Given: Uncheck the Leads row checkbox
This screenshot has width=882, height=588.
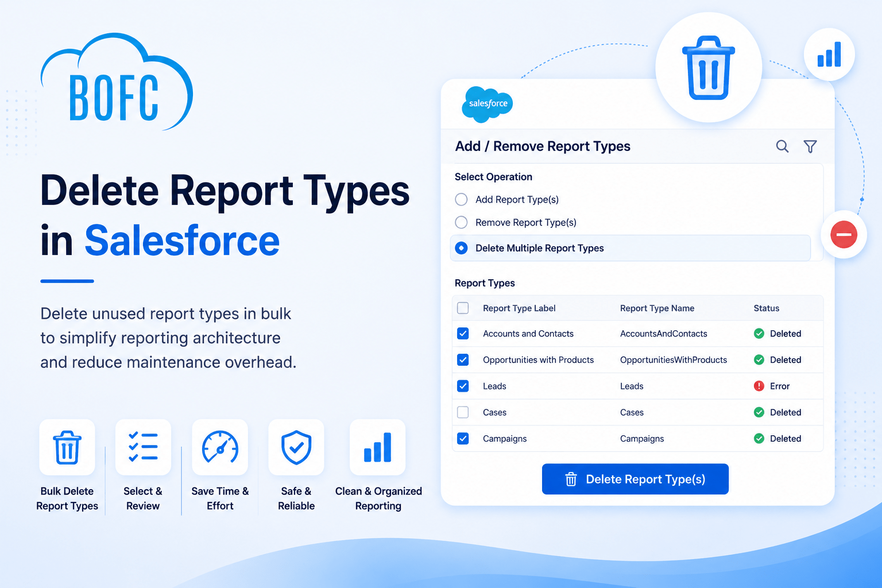Looking at the screenshot, I should [x=463, y=386].
